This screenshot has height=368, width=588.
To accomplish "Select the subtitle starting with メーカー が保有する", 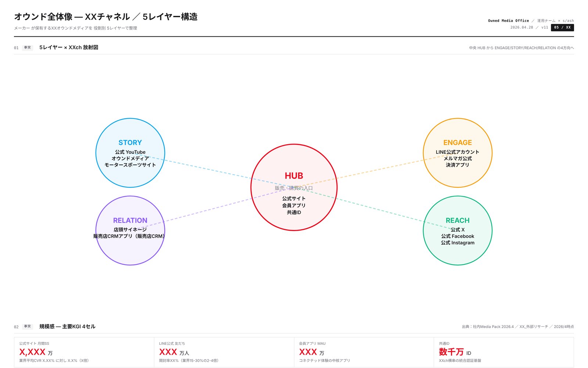I will click(x=75, y=28).
